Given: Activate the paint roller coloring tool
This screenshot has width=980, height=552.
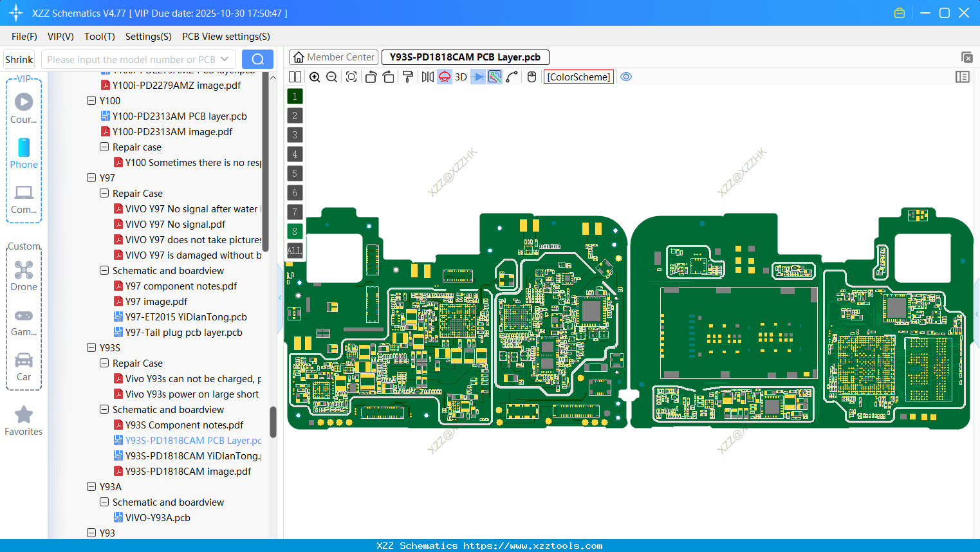Looking at the screenshot, I should click(407, 77).
